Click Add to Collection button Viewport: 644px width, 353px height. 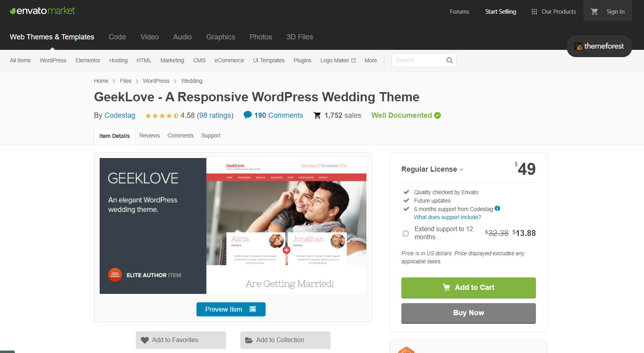click(x=285, y=340)
